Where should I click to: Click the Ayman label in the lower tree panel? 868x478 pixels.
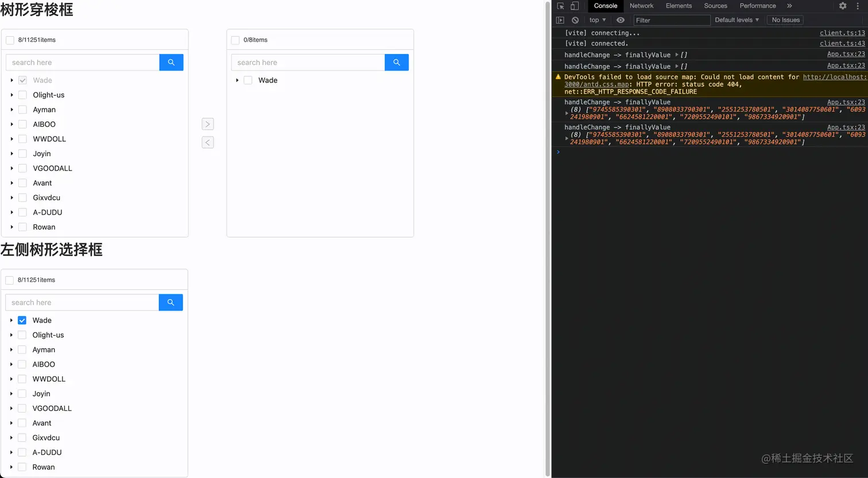click(44, 350)
